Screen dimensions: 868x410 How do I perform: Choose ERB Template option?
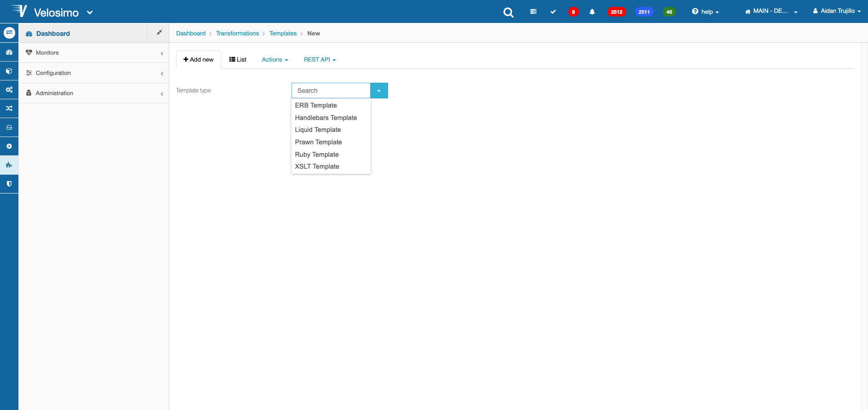(x=331, y=105)
